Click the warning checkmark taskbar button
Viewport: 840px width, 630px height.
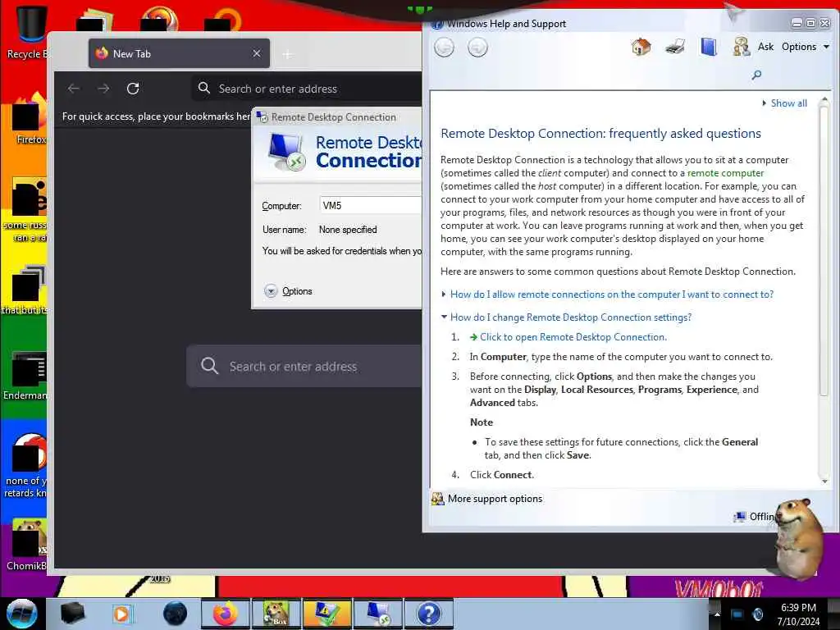[x=326, y=614]
